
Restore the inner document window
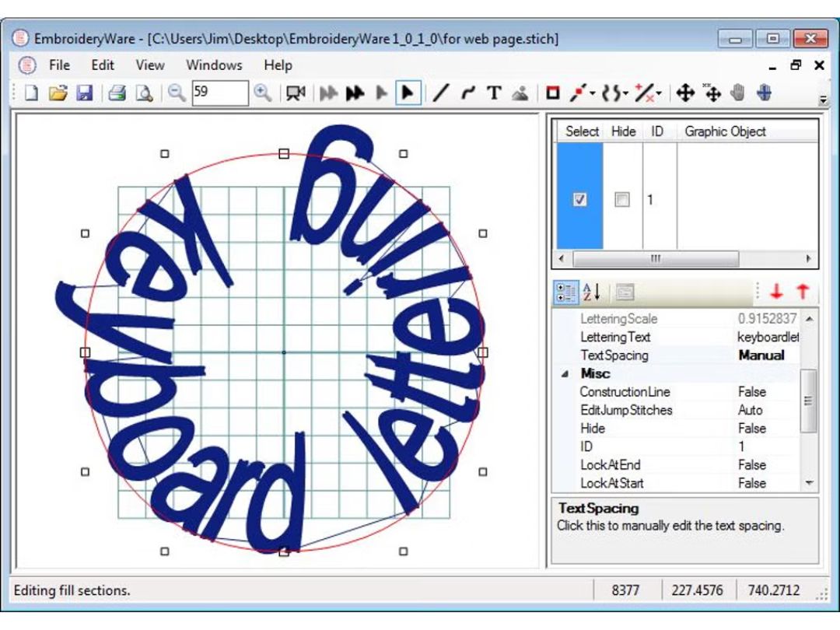click(796, 65)
